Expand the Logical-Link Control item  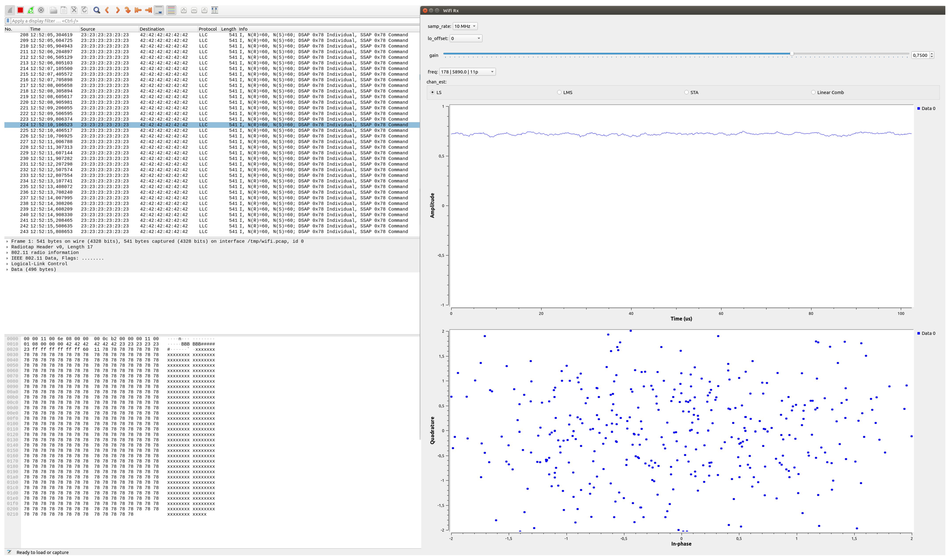(x=7, y=264)
